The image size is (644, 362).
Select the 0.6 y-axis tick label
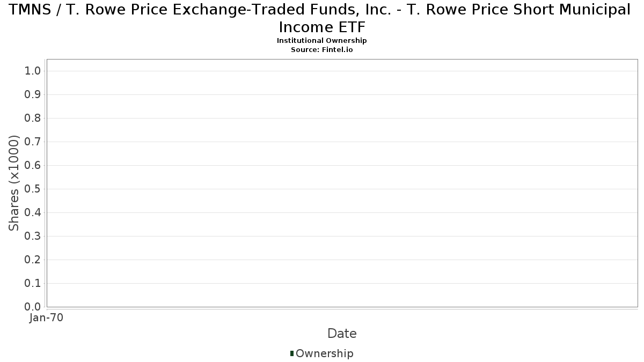click(33, 166)
